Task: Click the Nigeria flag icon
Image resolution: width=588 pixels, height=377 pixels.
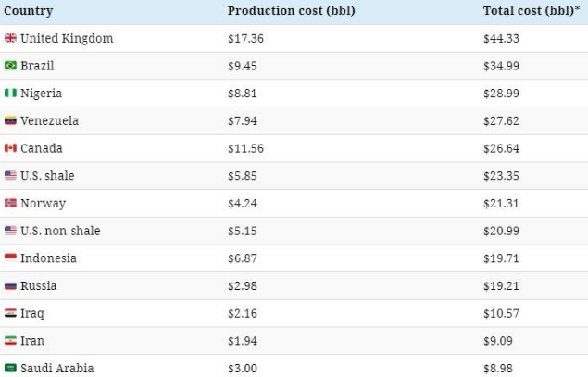Action: pyautogui.click(x=10, y=94)
